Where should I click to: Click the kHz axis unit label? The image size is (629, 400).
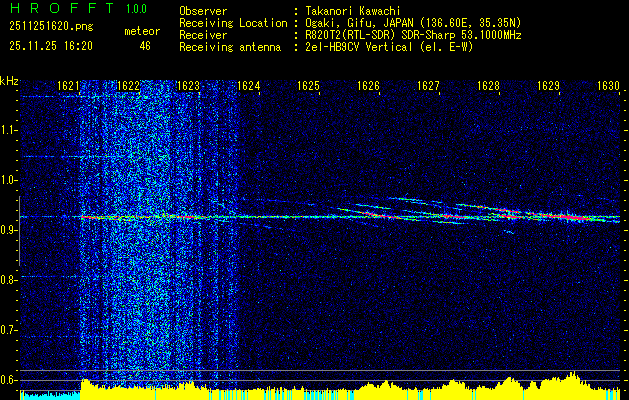[9, 81]
